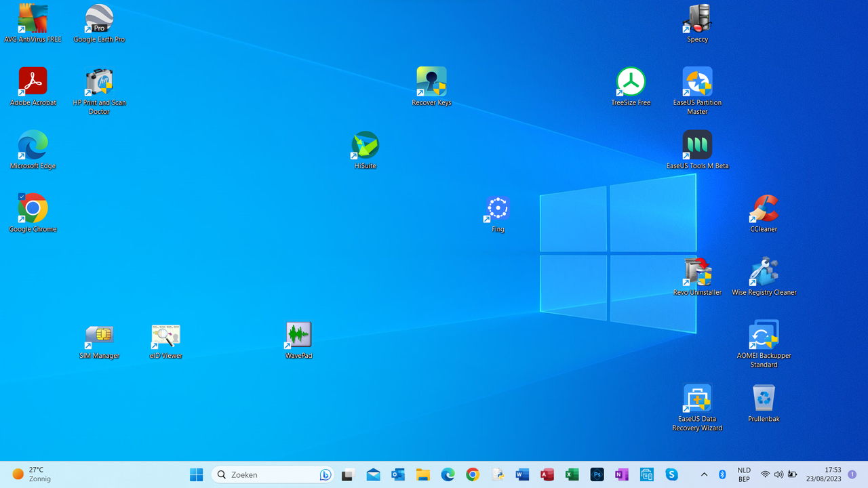
Task: Select the TreeSize Free desktop icon
Action: (631, 86)
